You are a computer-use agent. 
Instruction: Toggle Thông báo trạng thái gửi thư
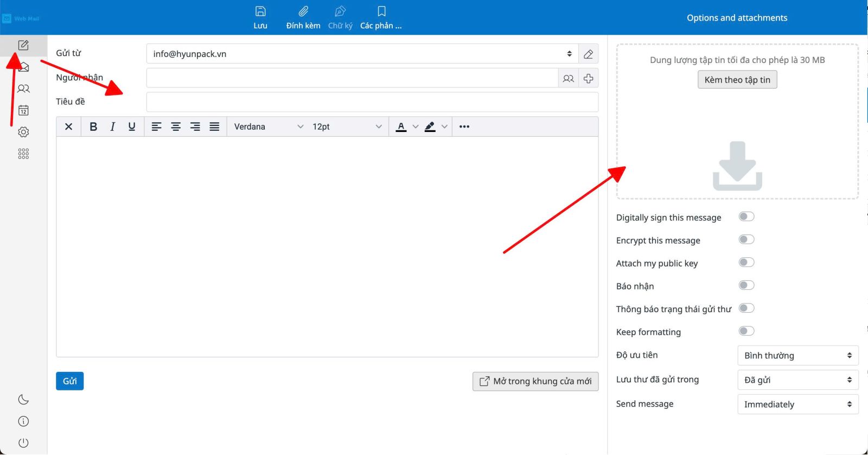coord(746,308)
